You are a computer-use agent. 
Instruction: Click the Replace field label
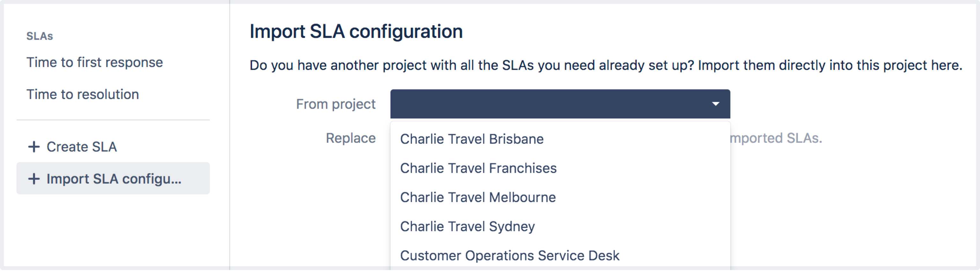(x=350, y=138)
